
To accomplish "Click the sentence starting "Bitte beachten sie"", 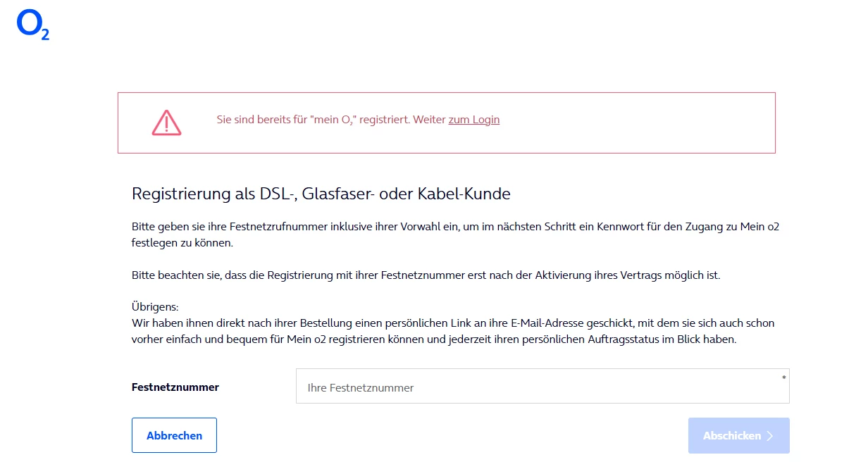I will (426, 275).
